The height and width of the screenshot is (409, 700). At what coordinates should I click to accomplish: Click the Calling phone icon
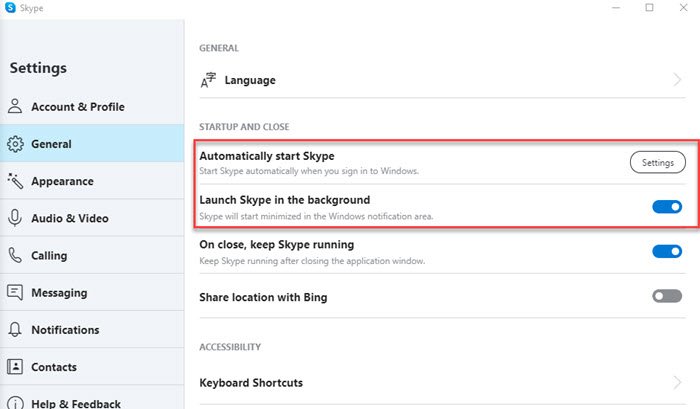(15, 255)
